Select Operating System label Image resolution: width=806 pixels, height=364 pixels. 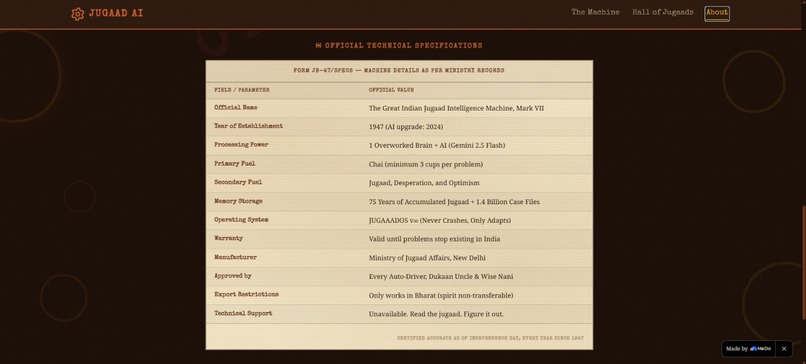(241, 220)
